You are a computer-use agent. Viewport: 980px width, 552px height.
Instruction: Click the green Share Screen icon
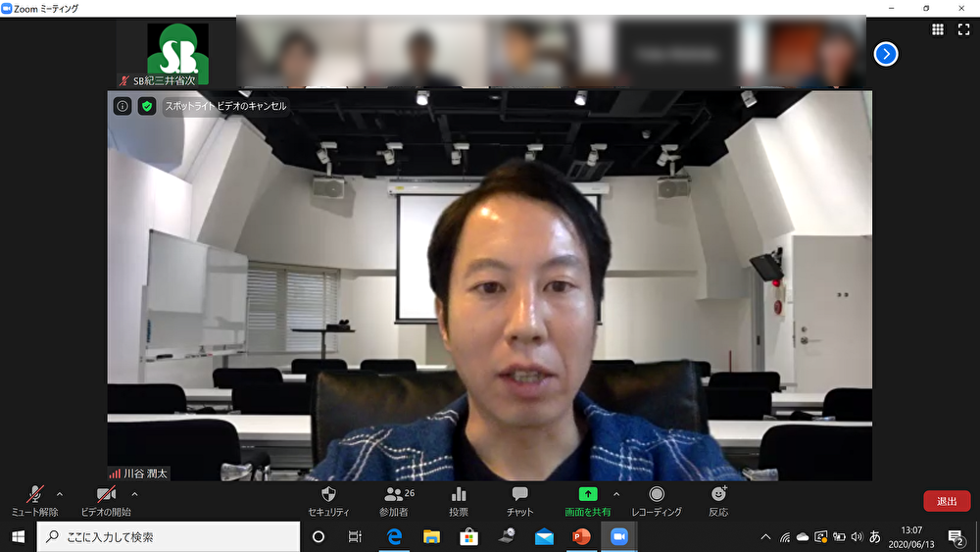pyautogui.click(x=587, y=495)
